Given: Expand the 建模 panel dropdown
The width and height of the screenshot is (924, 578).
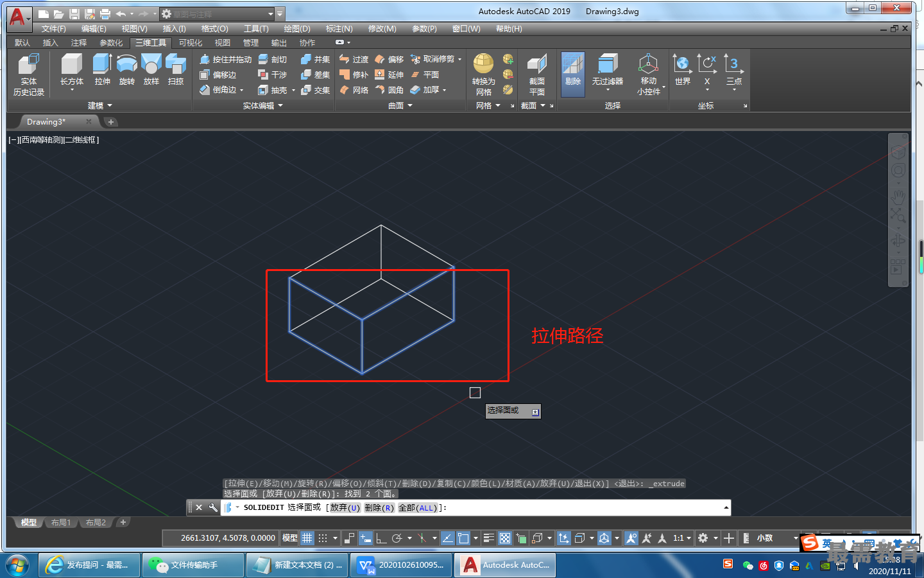Looking at the screenshot, I should (x=99, y=105).
